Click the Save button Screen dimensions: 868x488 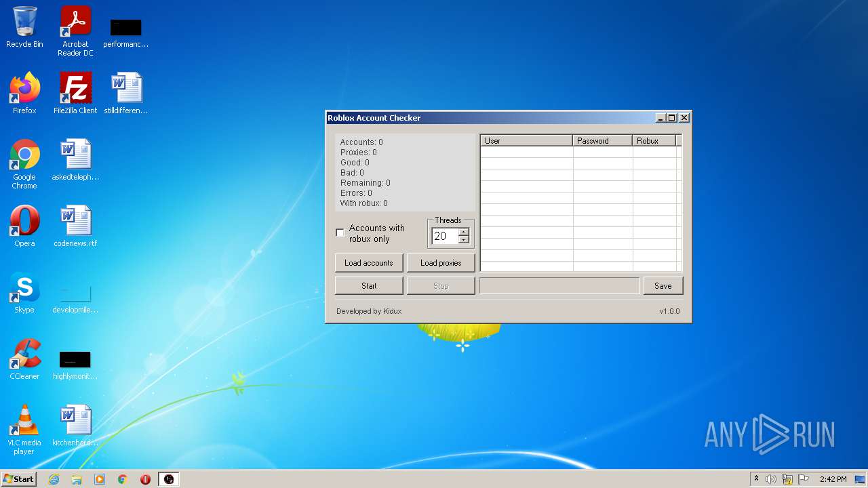click(x=663, y=286)
